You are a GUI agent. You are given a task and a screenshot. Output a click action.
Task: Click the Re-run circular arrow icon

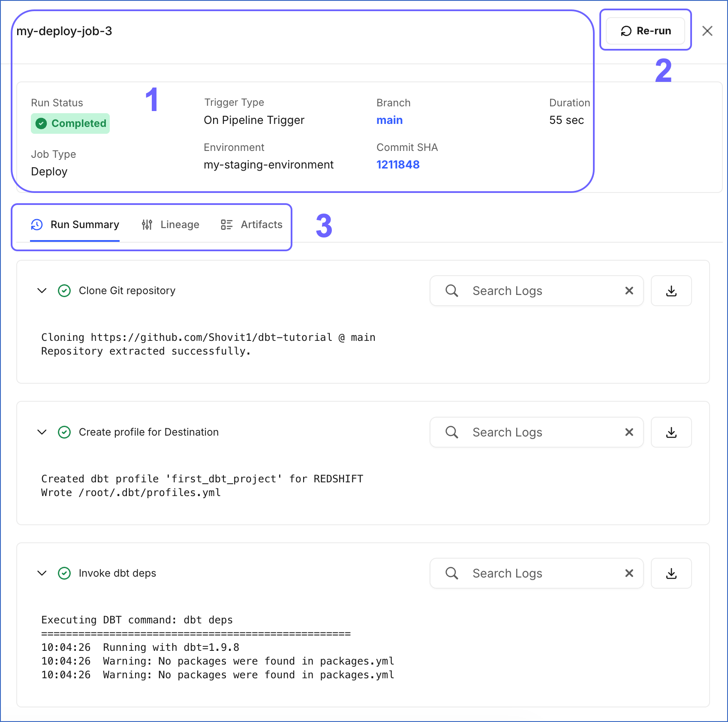coord(626,31)
